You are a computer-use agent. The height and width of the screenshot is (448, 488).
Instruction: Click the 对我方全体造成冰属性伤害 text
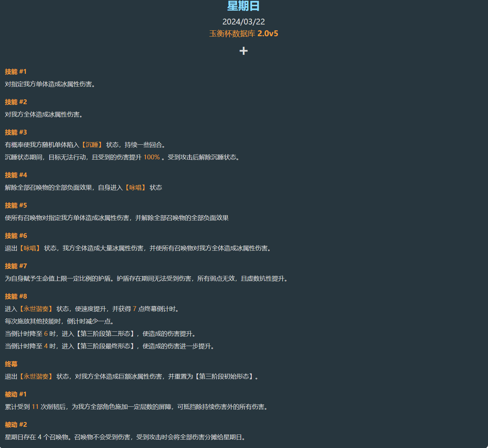click(x=45, y=114)
